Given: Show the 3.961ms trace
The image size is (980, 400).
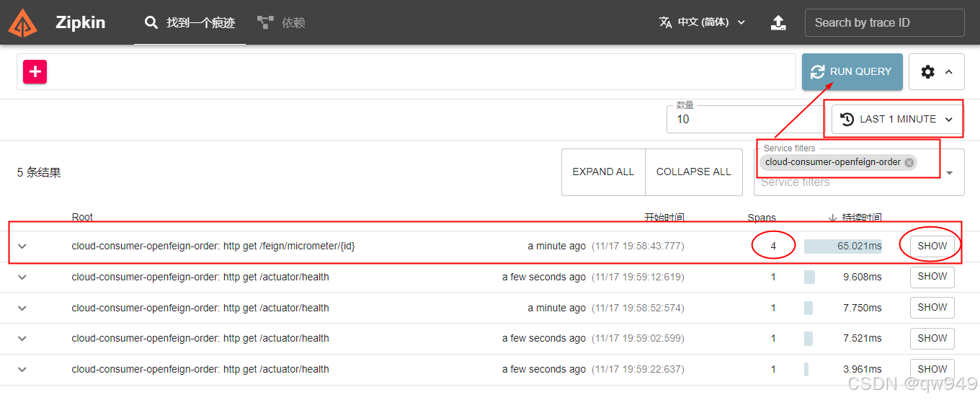Looking at the screenshot, I should (x=932, y=369).
